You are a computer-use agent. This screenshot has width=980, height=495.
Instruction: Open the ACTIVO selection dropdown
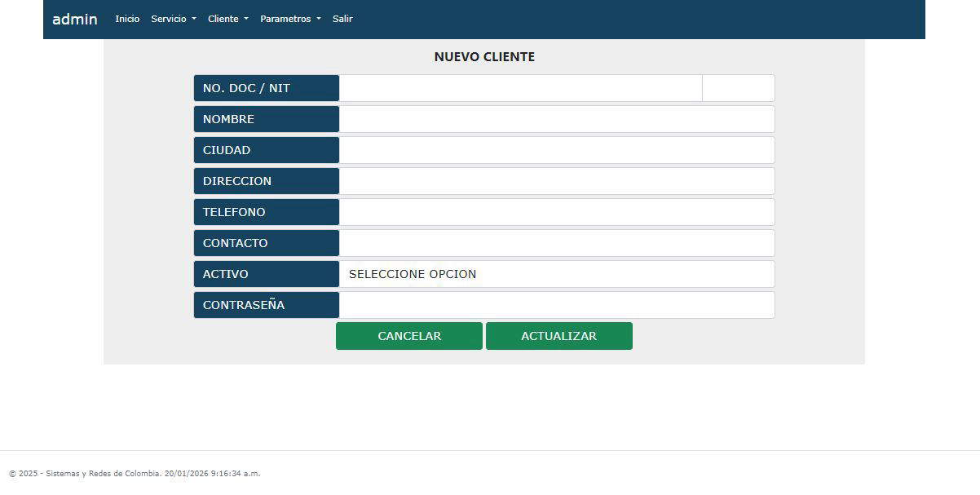point(557,274)
